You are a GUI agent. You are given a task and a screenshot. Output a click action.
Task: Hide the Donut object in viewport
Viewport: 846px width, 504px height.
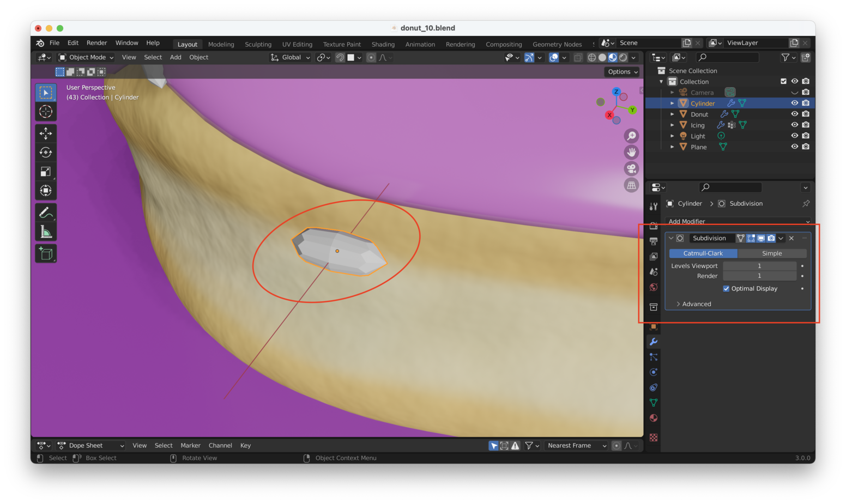point(794,114)
